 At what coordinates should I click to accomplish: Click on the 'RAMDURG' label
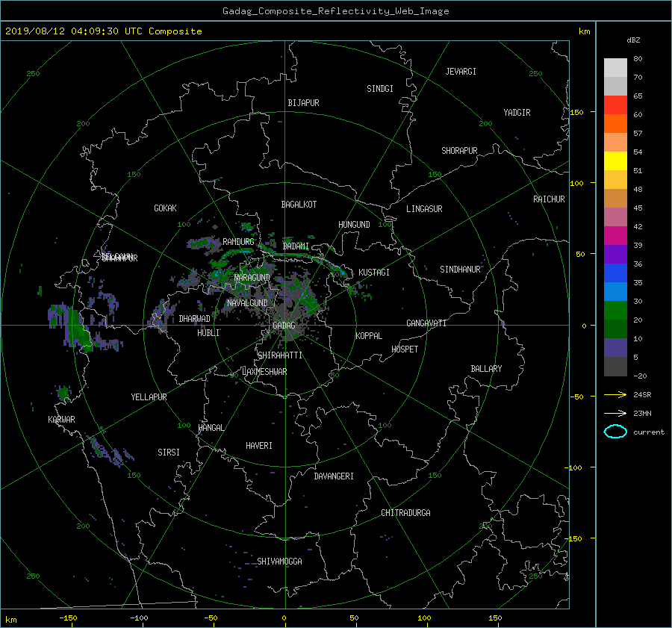pos(238,242)
